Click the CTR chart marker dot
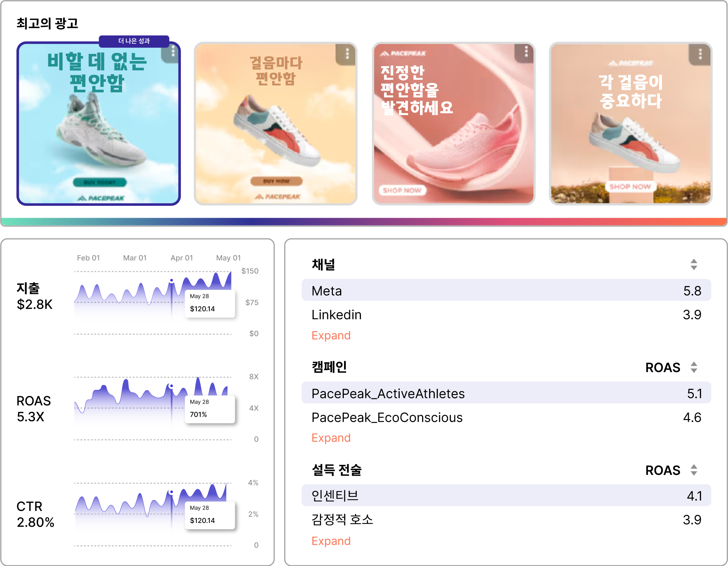 pyautogui.click(x=171, y=492)
